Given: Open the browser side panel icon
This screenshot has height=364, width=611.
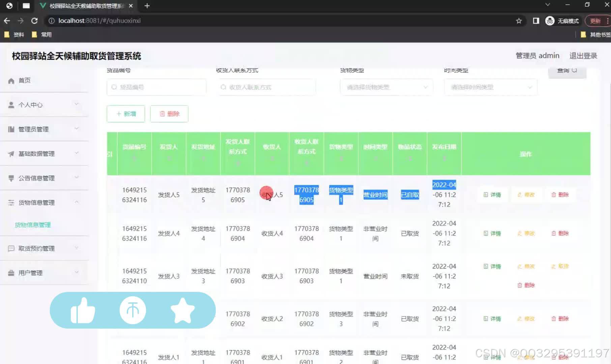Looking at the screenshot, I should coord(536,21).
